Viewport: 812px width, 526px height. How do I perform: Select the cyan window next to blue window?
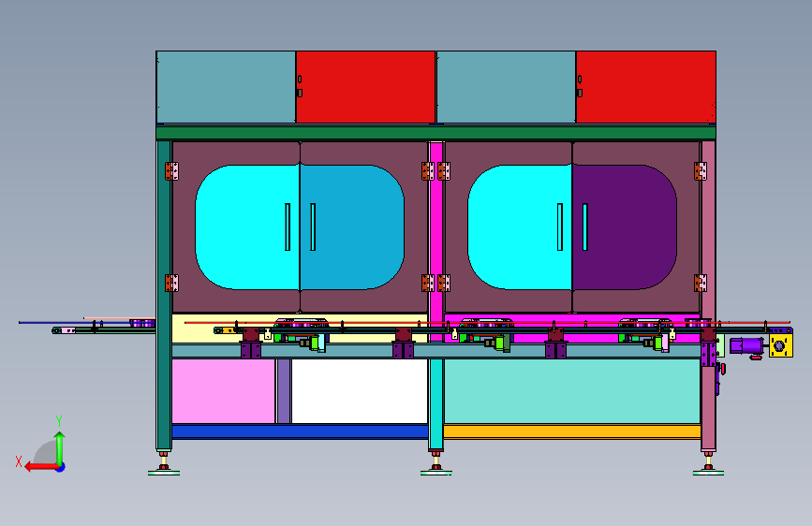pos(247,226)
